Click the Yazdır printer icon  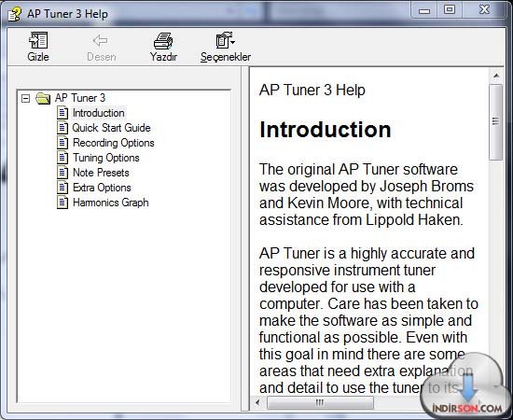point(163,40)
